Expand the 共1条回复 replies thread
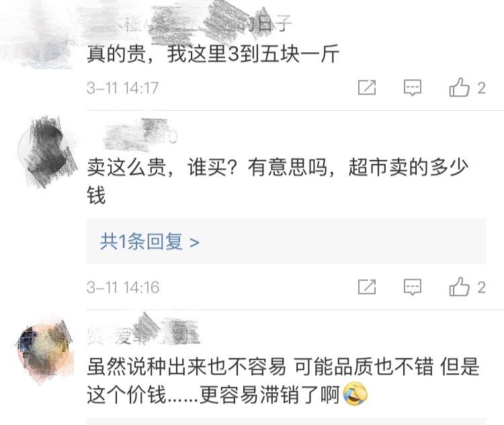The height and width of the screenshot is (425, 504). point(286,241)
